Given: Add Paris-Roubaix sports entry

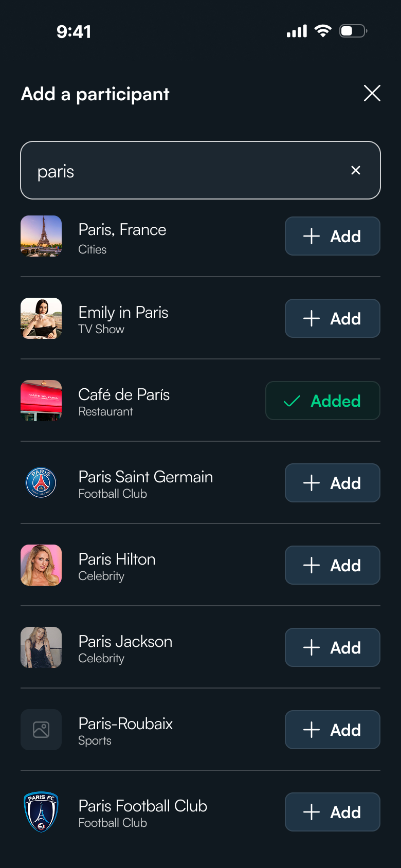Looking at the screenshot, I should point(332,730).
